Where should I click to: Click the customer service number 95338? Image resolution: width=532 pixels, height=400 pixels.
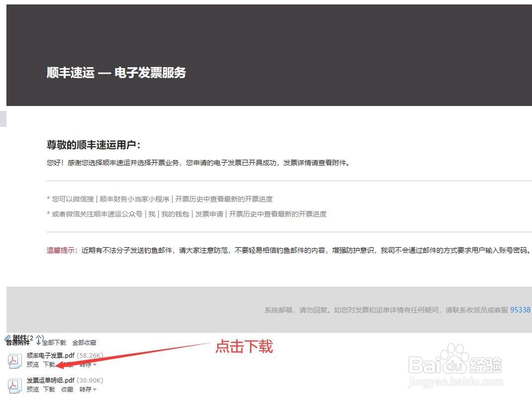point(520,309)
